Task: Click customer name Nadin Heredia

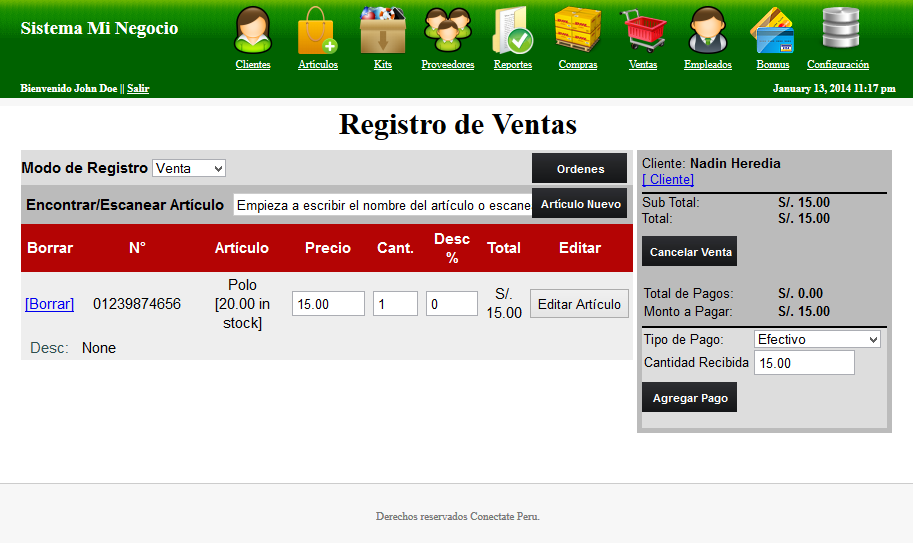Action: 735,164
